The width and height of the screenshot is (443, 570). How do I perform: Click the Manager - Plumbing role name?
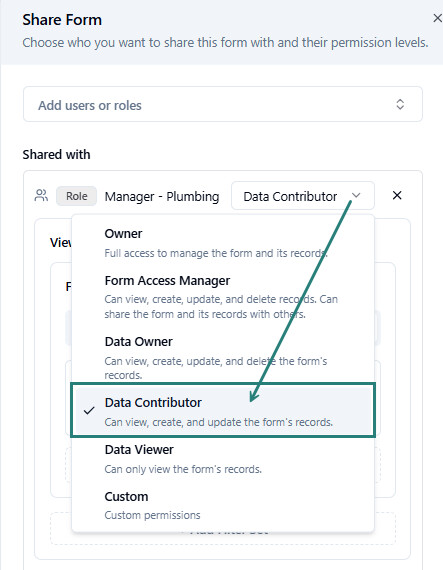tap(162, 197)
